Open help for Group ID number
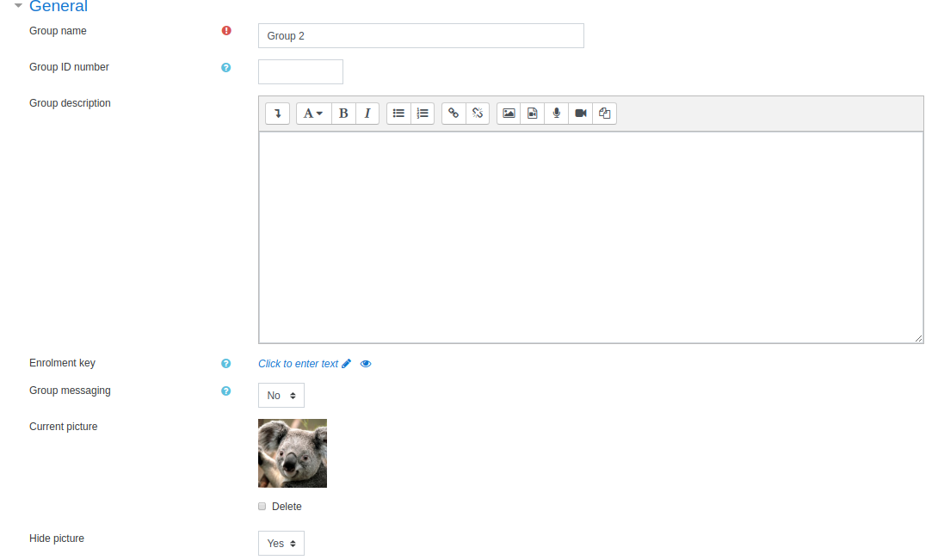The image size is (938, 560). [x=225, y=68]
